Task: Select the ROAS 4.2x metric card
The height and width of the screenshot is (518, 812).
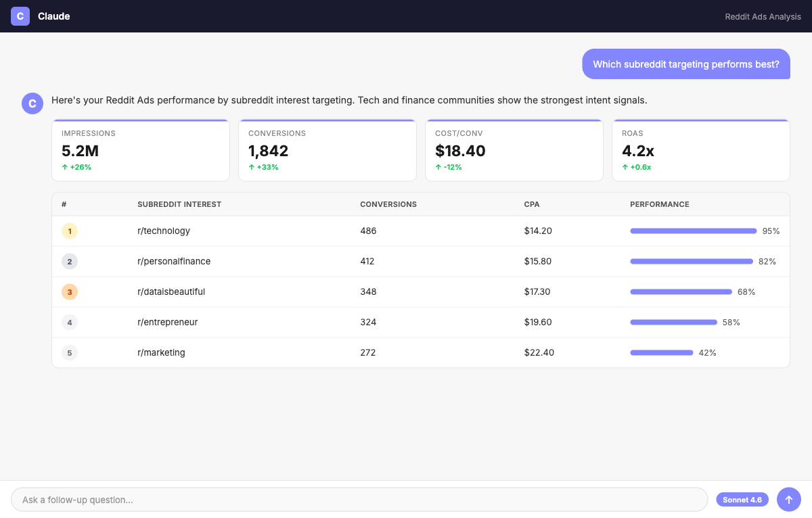Action: 701,151
